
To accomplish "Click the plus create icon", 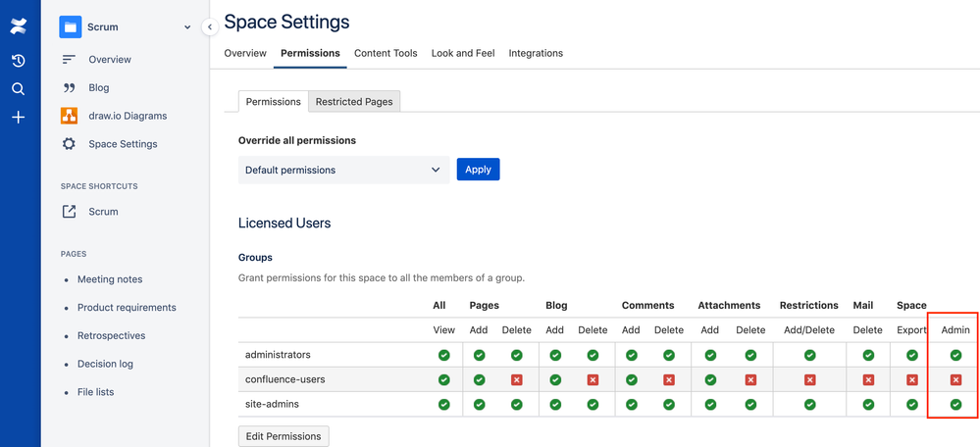I will point(18,118).
